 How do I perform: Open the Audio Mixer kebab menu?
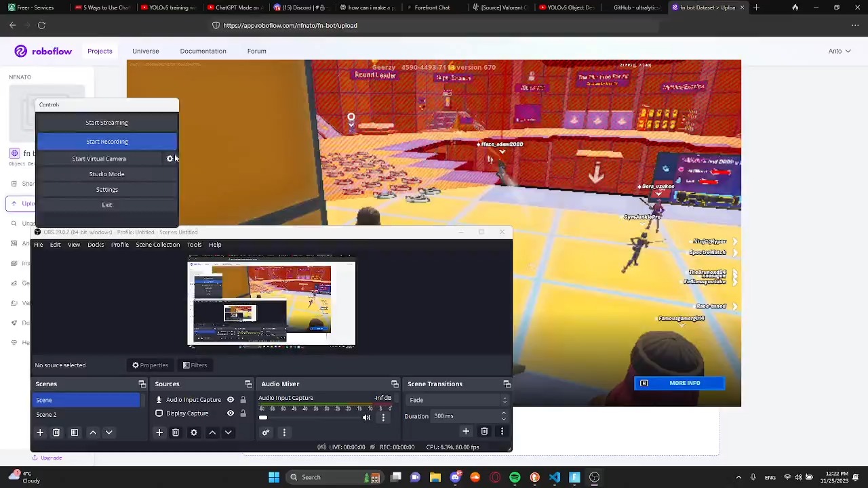[284, 432]
